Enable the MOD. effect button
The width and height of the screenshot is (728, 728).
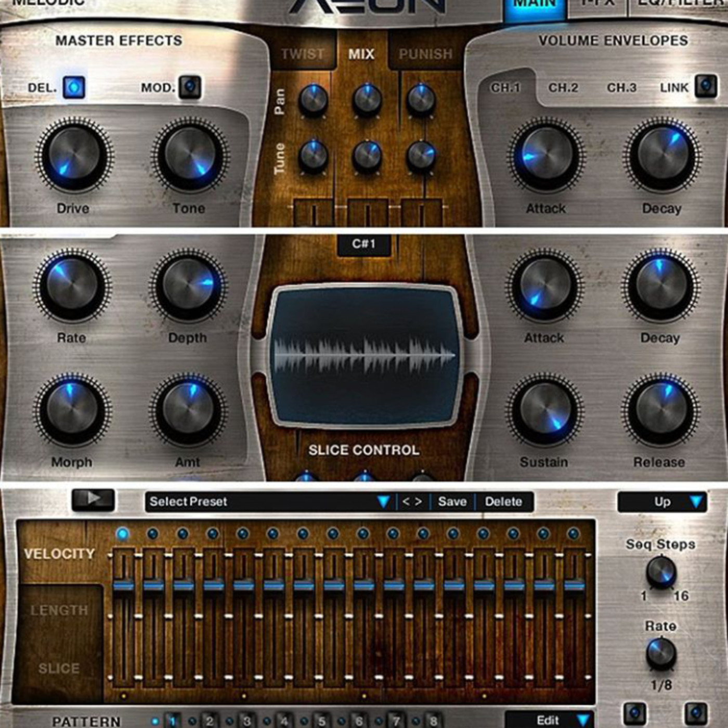click(190, 87)
